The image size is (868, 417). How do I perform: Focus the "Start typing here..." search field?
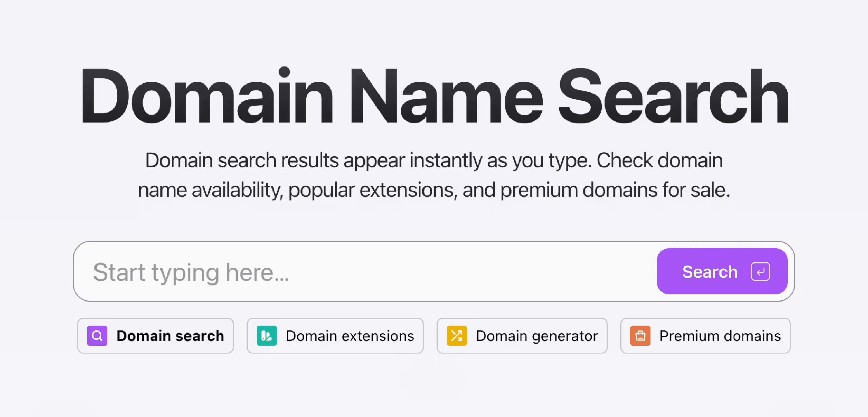191,272
